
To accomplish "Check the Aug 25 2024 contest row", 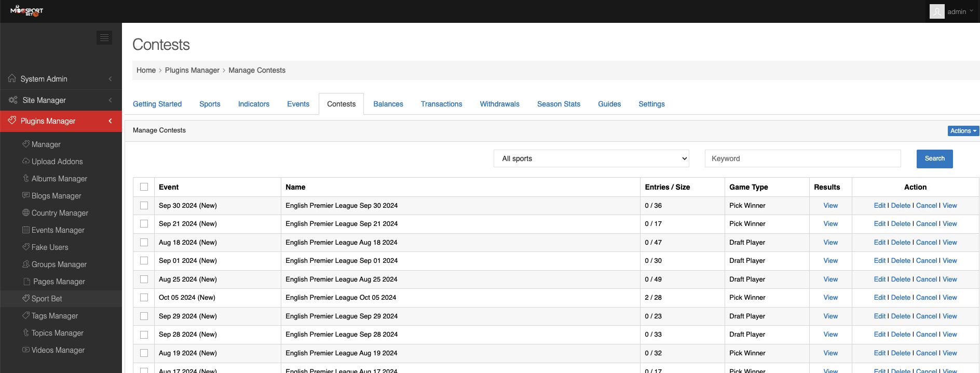I will (x=144, y=279).
